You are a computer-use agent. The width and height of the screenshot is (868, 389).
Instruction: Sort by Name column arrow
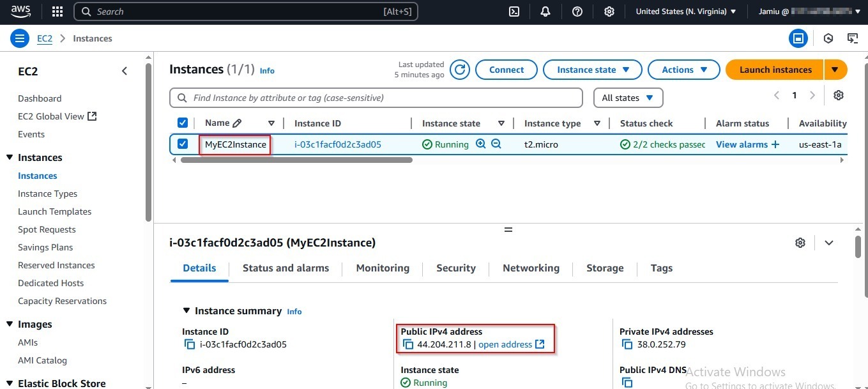point(271,123)
